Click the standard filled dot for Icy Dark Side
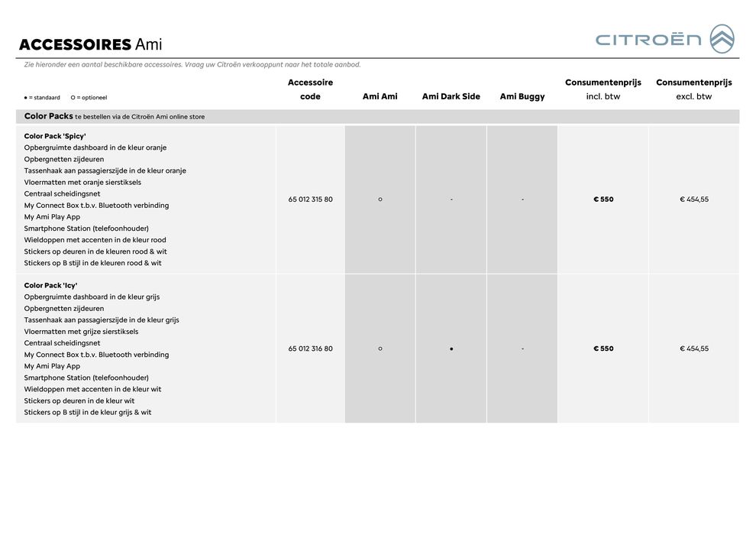756x535 pixels. click(x=451, y=349)
